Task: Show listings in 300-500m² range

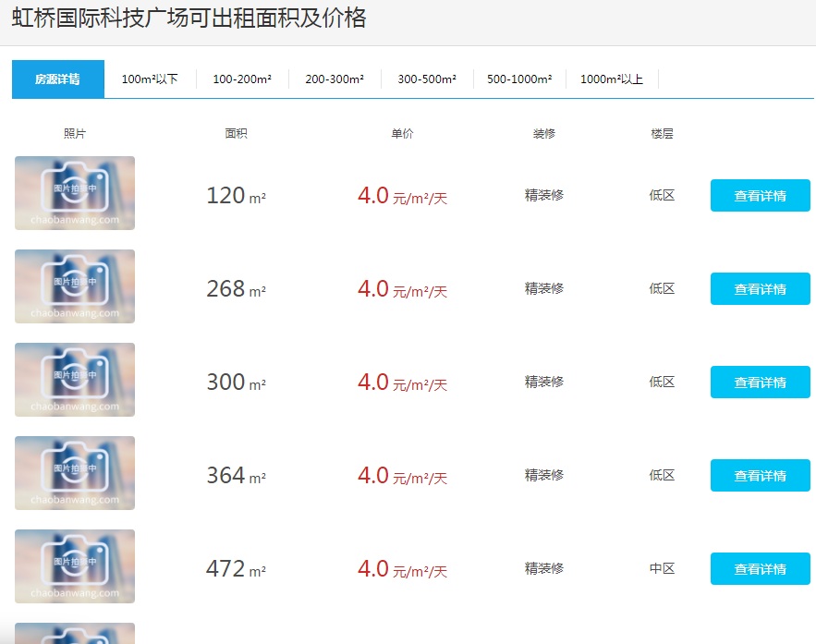Action: click(427, 79)
